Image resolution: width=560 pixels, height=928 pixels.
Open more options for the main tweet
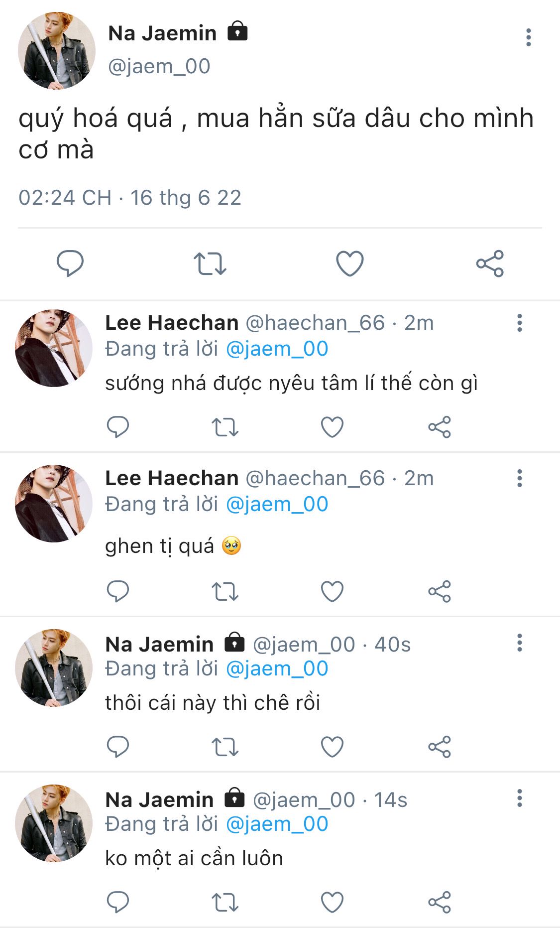(x=528, y=37)
